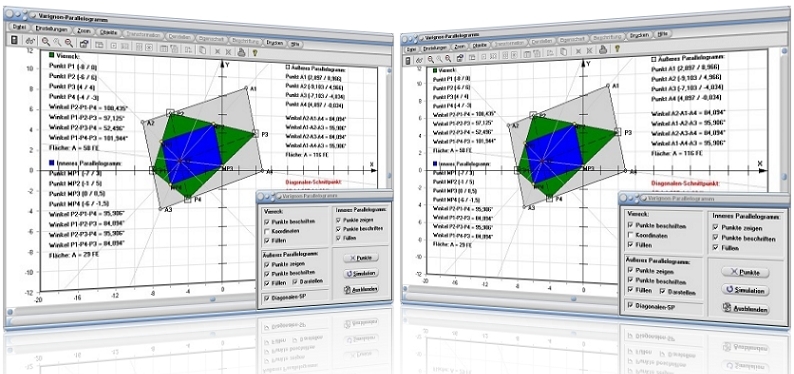Toggle 'Diagonalen-SP' checkbox in left dialog
Image resolution: width=794 pixels, height=374 pixels.
[266, 298]
